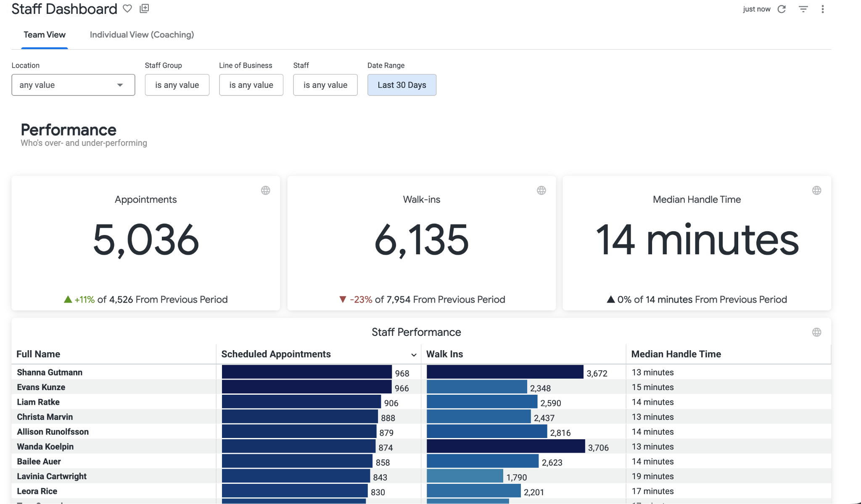The height and width of the screenshot is (504, 861).
Task: Click Lavinia Cartwright's 1,790 walk-ins bar
Action: click(465, 476)
